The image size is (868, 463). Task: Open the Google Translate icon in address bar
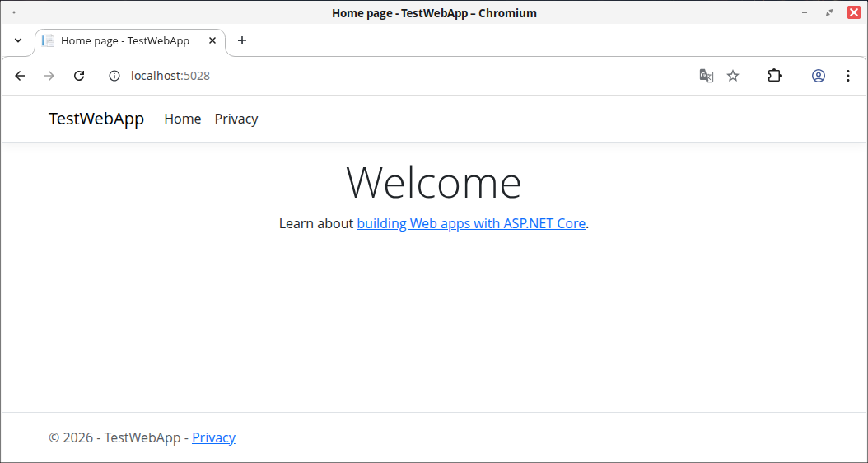click(x=707, y=76)
